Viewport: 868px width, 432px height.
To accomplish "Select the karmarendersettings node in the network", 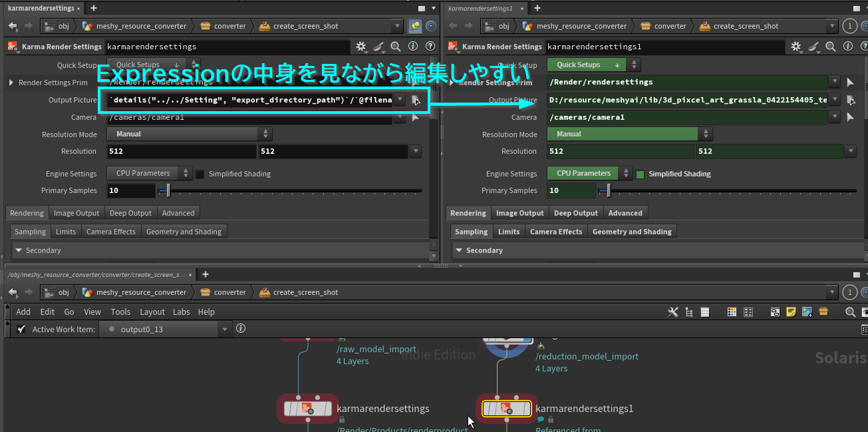I will 307,408.
